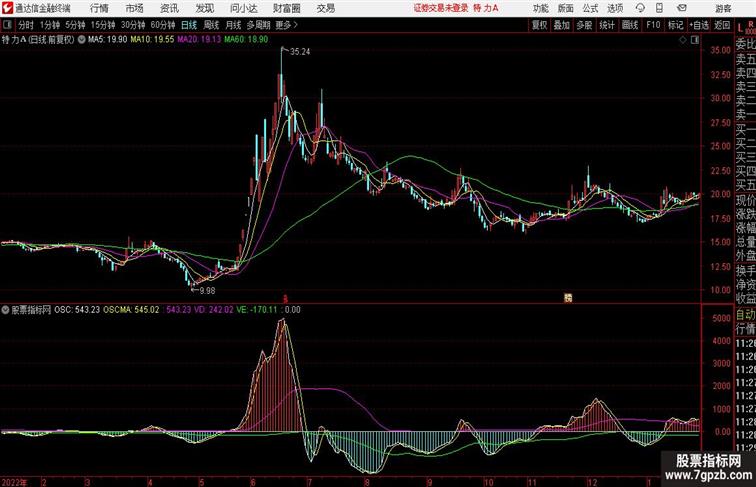Click the 标记 mark button
The image size is (756, 487).
(675, 25)
